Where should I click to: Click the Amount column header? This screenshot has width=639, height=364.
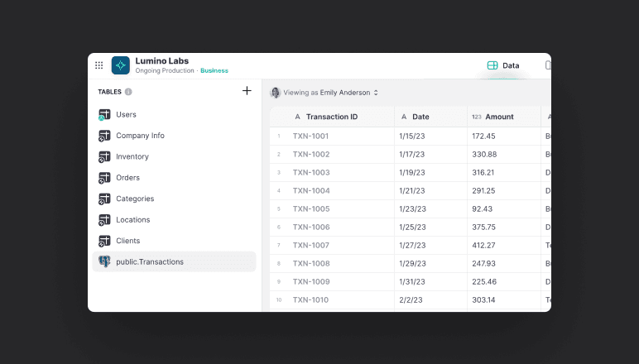(499, 117)
